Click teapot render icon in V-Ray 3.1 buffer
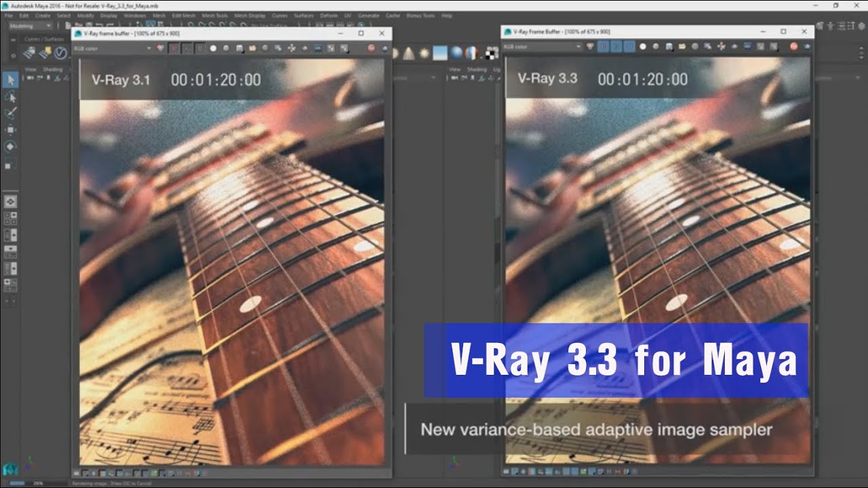This screenshot has width=868, height=488. click(x=385, y=48)
